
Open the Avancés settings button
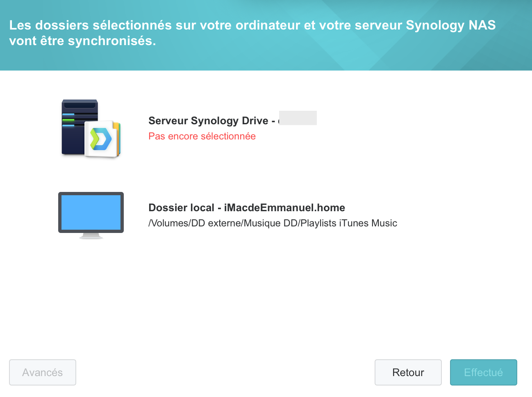pos(43,372)
